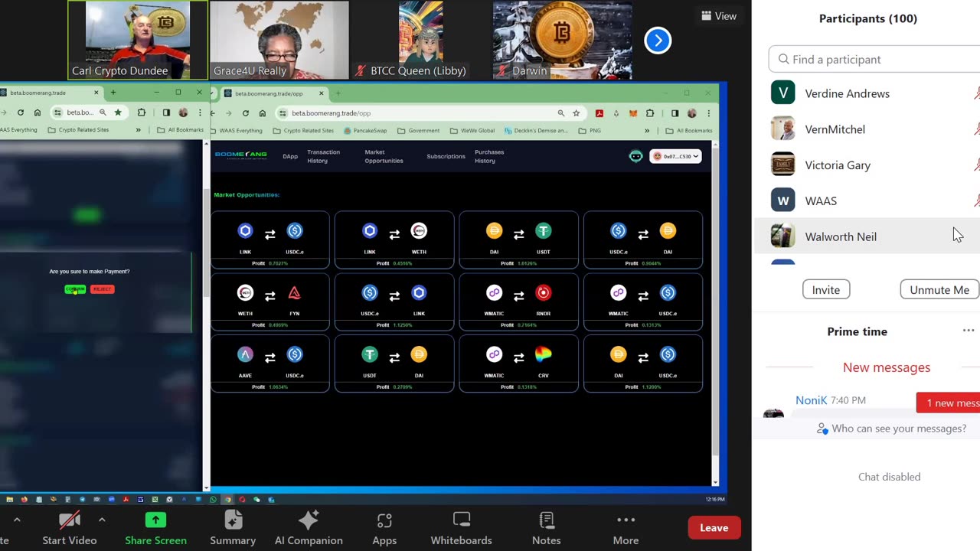Open wallet address 0x07...C530 dropdown
This screenshot has width=980, height=551.
pyautogui.click(x=675, y=156)
